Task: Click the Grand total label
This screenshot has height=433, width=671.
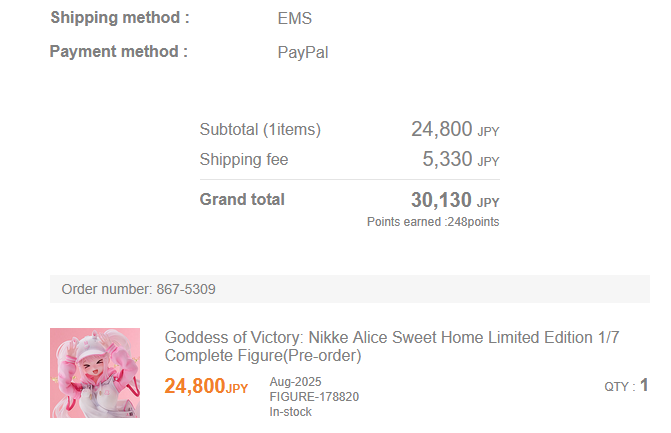Action: (242, 200)
